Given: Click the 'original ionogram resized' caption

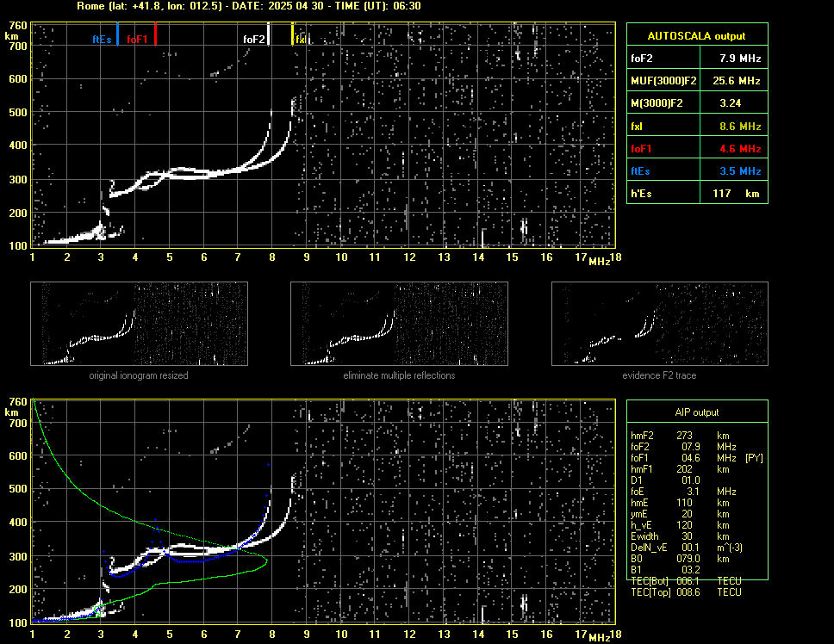Looking at the screenshot, I should [139, 375].
